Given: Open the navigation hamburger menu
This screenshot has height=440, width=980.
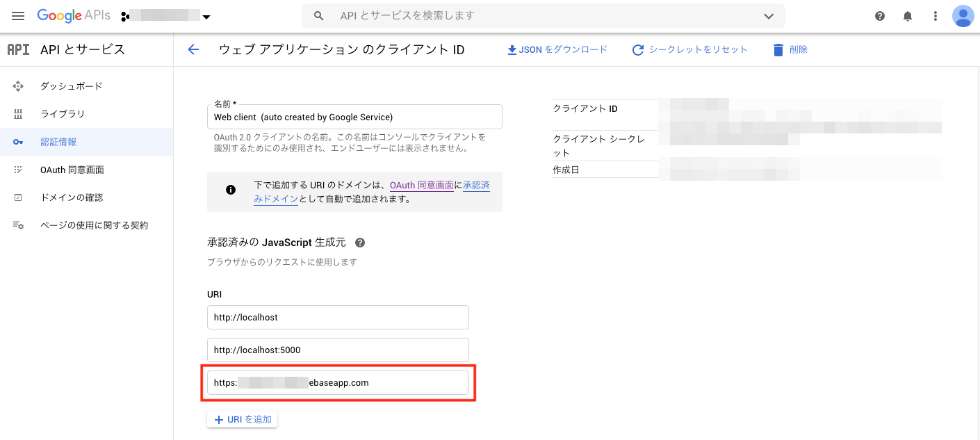Looking at the screenshot, I should tap(17, 15).
